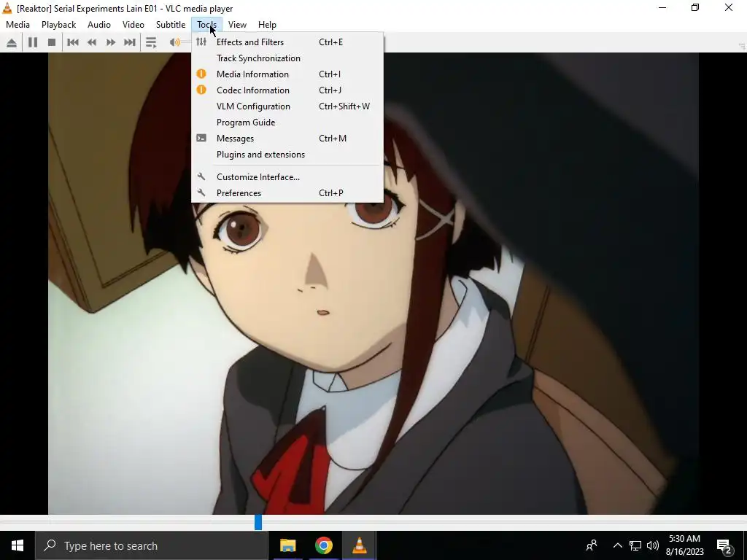The height and width of the screenshot is (560, 747).
Task: Open network status tray icon
Action: tap(635, 545)
